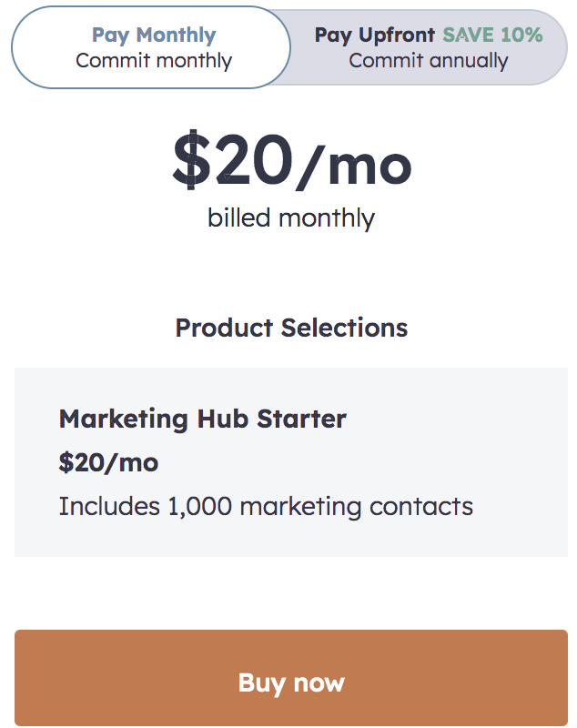The height and width of the screenshot is (728, 577).
Task: Select the Pay Monthly billing option
Action: click(x=153, y=48)
